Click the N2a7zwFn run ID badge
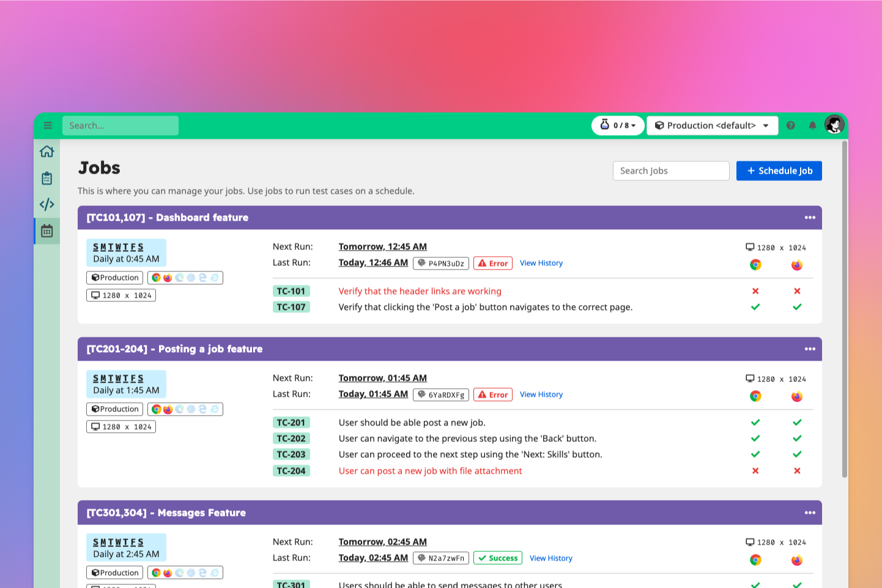This screenshot has height=588, width=882. [x=441, y=558]
